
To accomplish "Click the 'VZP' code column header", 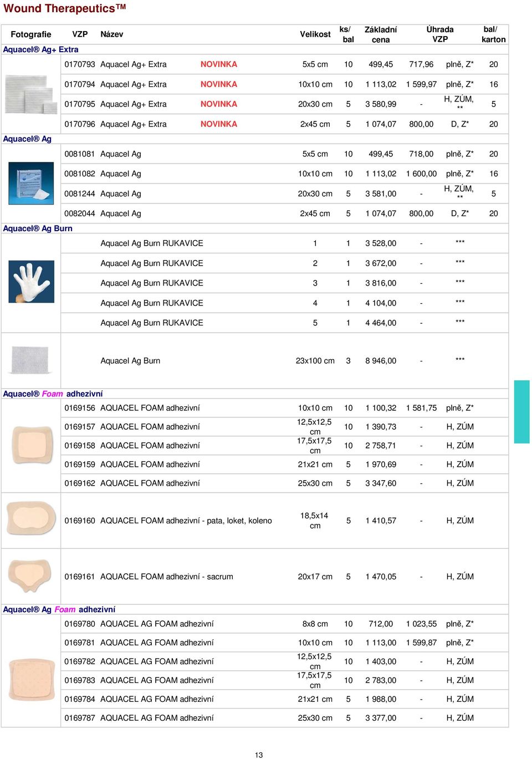I will [80, 34].
